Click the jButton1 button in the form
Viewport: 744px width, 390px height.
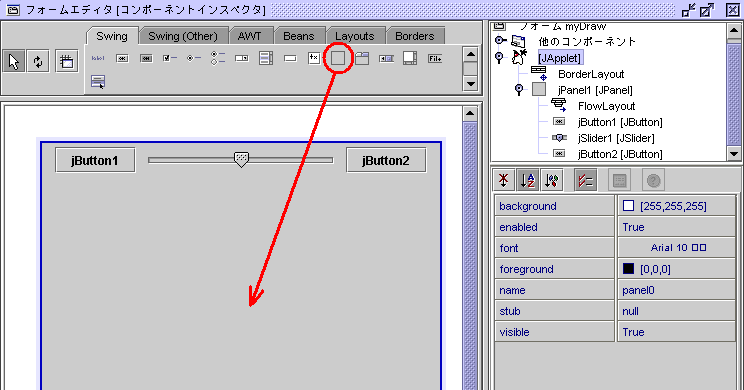[95, 160]
